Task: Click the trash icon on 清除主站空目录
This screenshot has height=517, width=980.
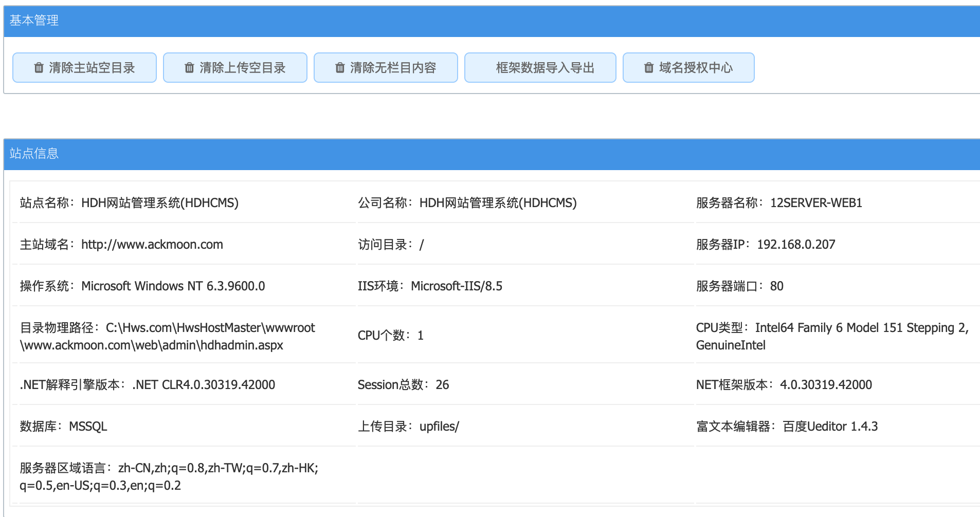Action: [x=39, y=68]
